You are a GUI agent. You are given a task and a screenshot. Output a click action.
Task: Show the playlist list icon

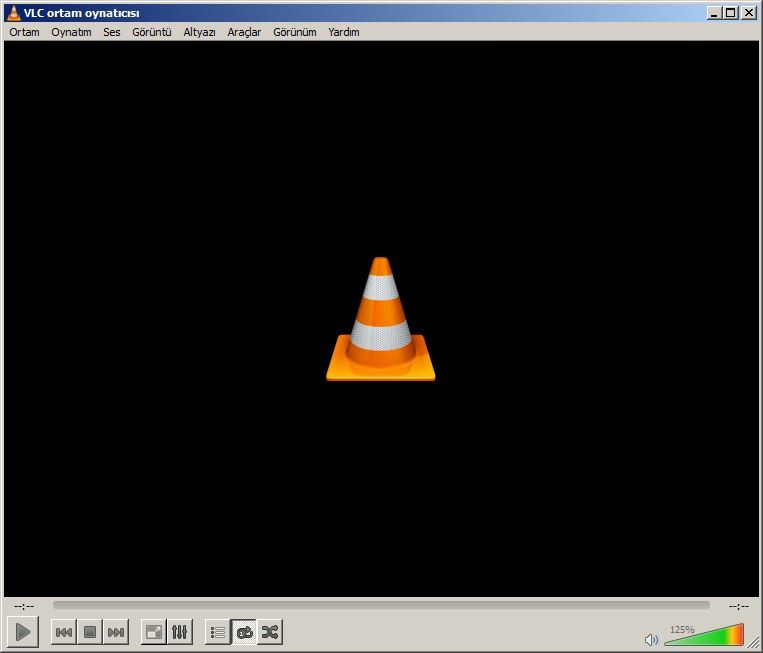tap(218, 632)
